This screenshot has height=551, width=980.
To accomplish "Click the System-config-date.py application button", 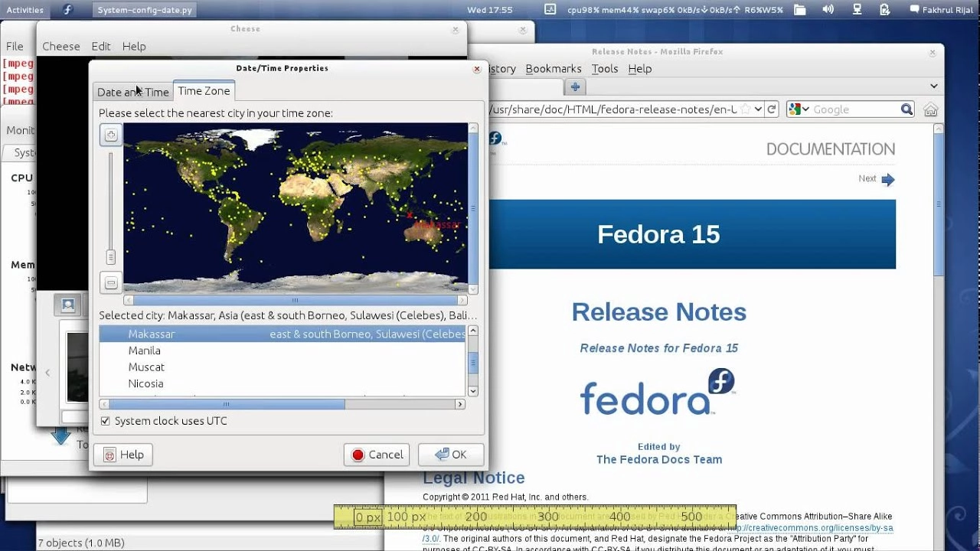I will click(145, 10).
